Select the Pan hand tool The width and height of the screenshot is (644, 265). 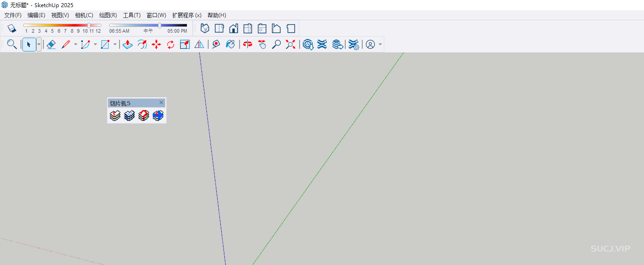262,44
